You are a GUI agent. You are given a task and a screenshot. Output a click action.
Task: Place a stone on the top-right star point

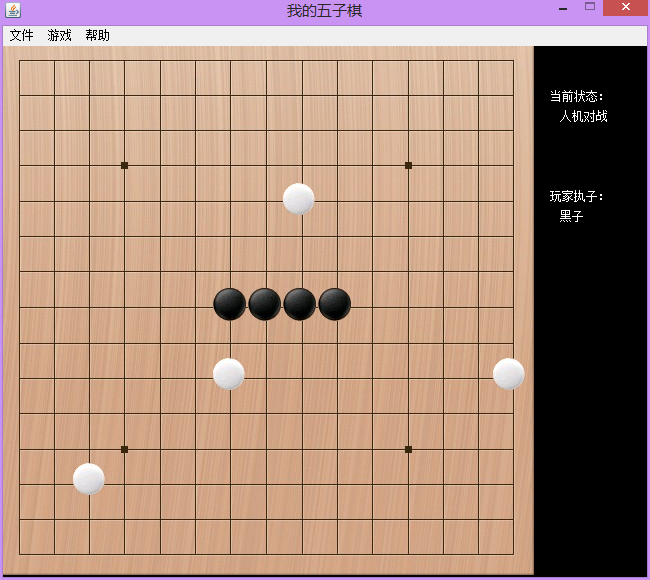click(408, 165)
